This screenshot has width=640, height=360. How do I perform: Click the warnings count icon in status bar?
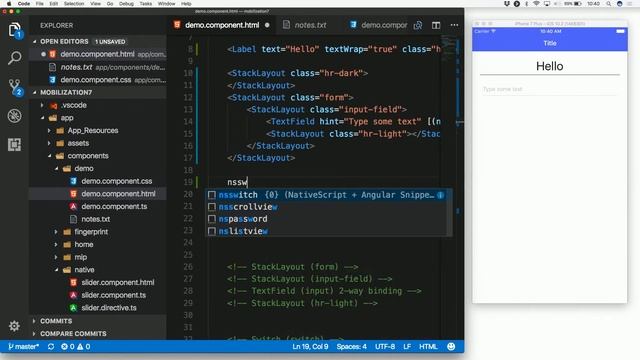pos(80,347)
